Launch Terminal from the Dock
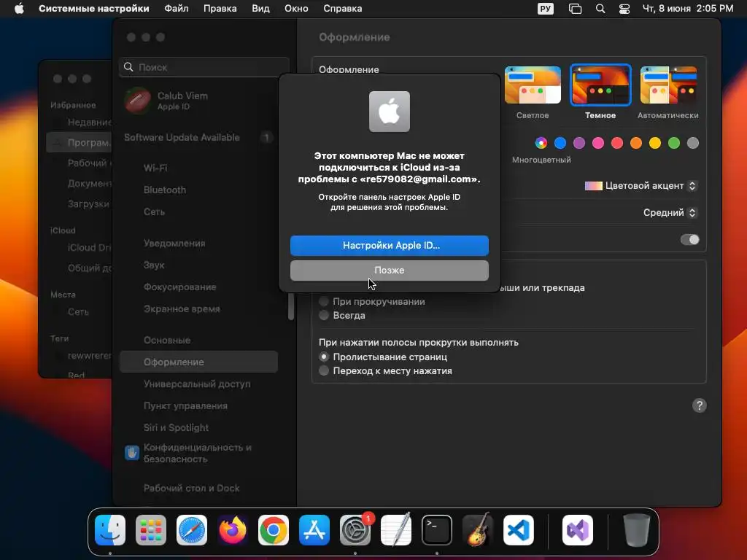Image resolution: width=747 pixels, height=560 pixels. pyautogui.click(x=437, y=530)
